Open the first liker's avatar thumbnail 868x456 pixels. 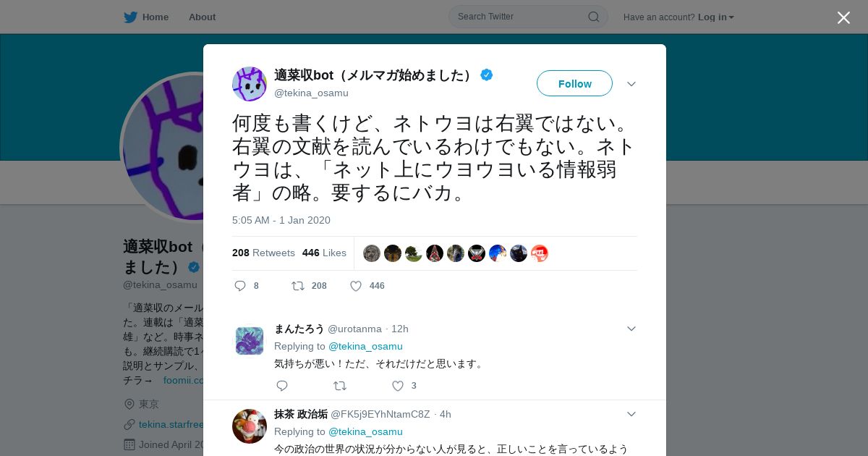[x=372, y=253]
